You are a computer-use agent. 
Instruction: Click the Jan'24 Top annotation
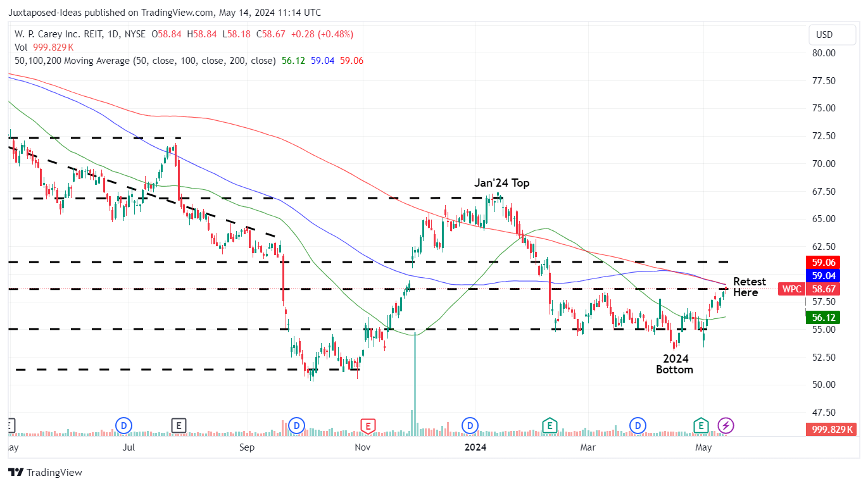(502, 184)
